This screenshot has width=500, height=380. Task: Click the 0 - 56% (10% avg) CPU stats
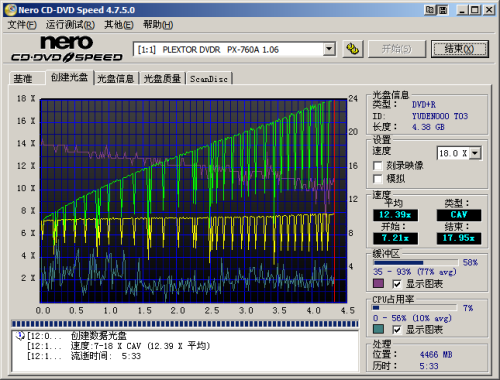[412, 318]
